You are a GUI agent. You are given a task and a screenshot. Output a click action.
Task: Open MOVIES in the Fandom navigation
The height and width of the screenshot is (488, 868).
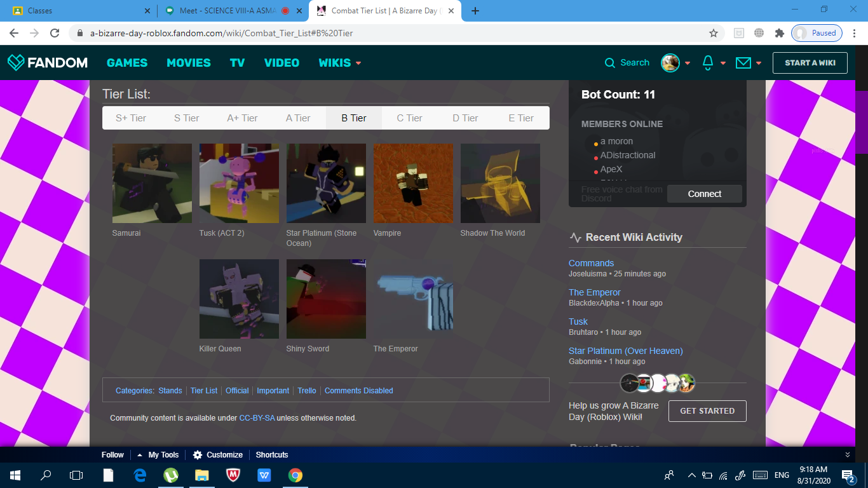pyautogui.click(x=189, y=63)
